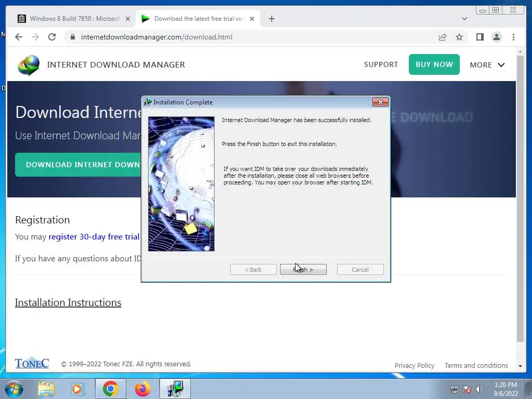Click the Installation Instructions heading link

[68, 302]
